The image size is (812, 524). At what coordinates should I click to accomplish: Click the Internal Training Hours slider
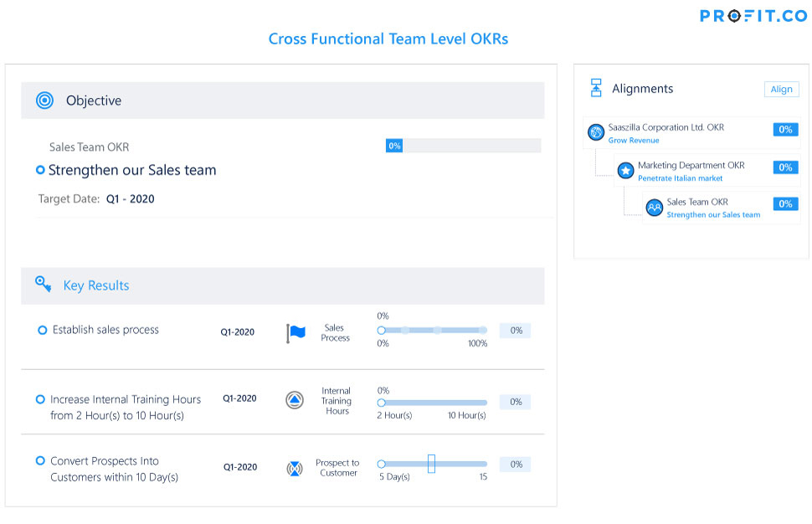click(433, 403)
